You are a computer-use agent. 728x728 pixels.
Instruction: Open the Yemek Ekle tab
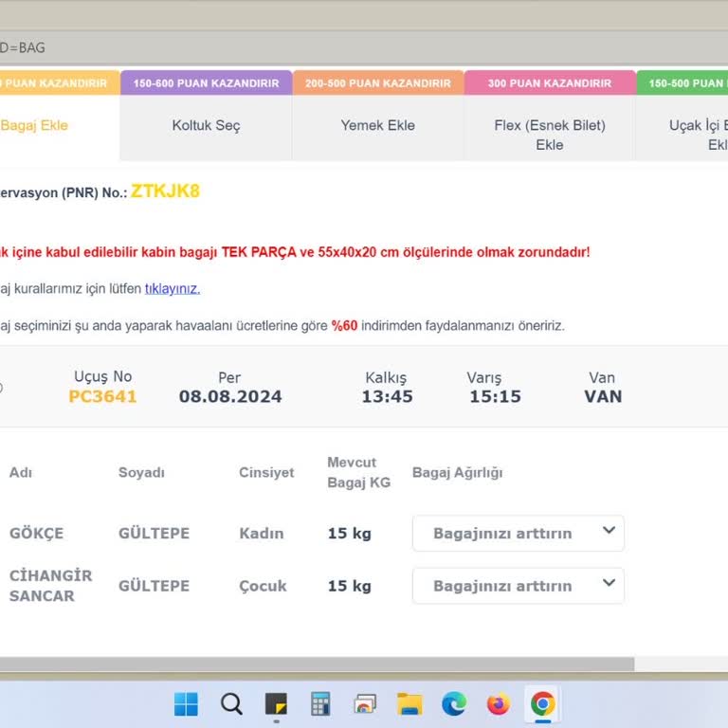tap(377, 125)
